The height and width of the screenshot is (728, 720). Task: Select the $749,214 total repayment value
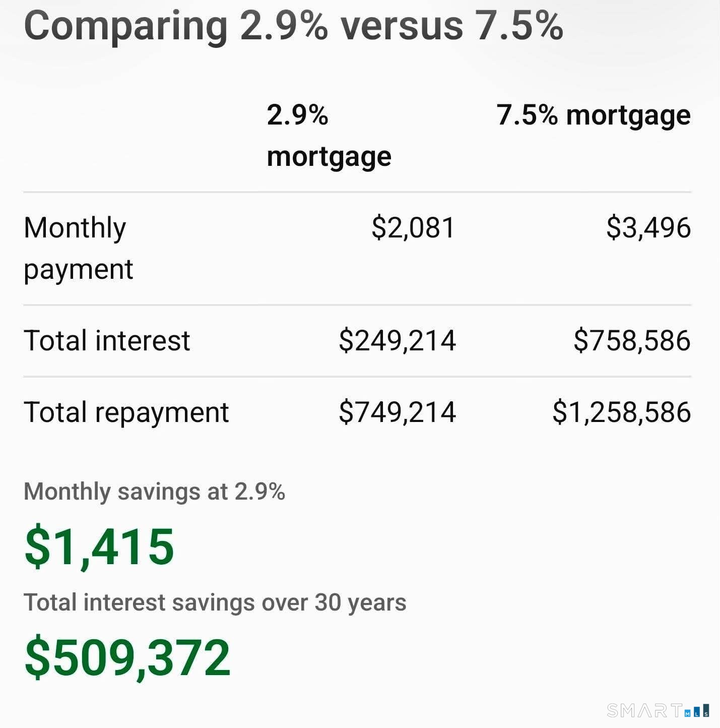pos(397,412)
